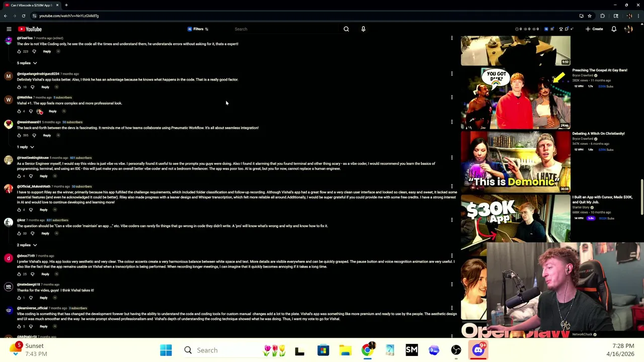644x362 pixels.
Task: Reload the page
Action: pos(23,16)
